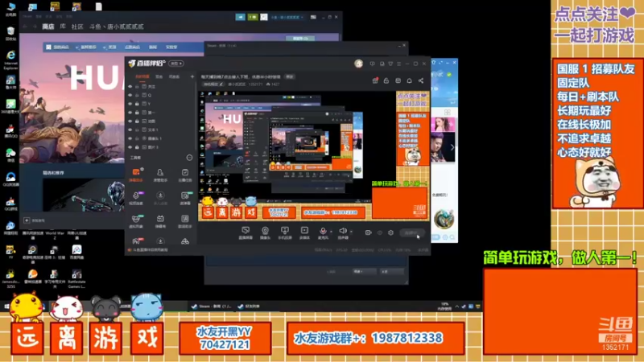Viewport: 644px width, 362px height.
Task: Open the gear settings icon in bottom bar
Action: (390, 232)
